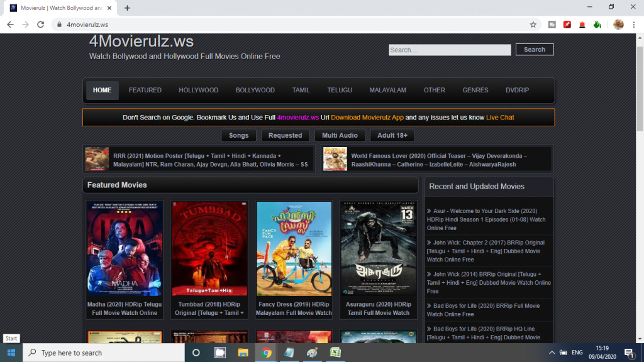
Task: Click the RRR motion poster thumbnail
Action: (x=97, y=159)
